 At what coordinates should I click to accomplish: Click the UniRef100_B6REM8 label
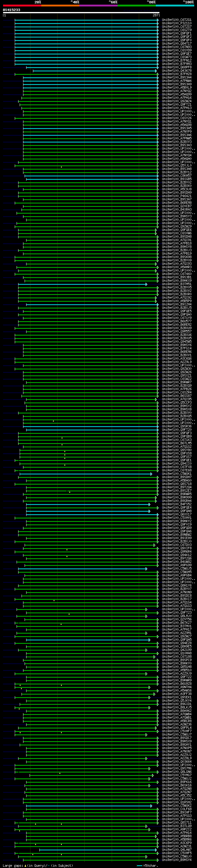pos(177,203)
